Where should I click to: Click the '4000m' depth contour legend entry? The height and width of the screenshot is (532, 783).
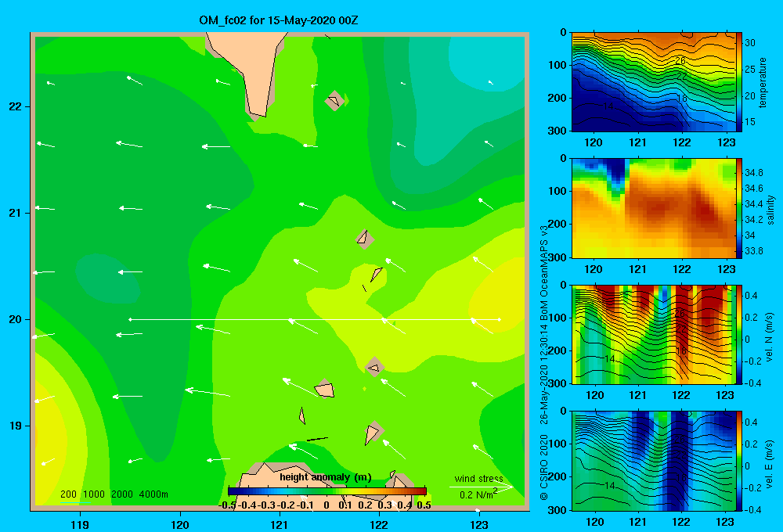click(x=153, y=494)
